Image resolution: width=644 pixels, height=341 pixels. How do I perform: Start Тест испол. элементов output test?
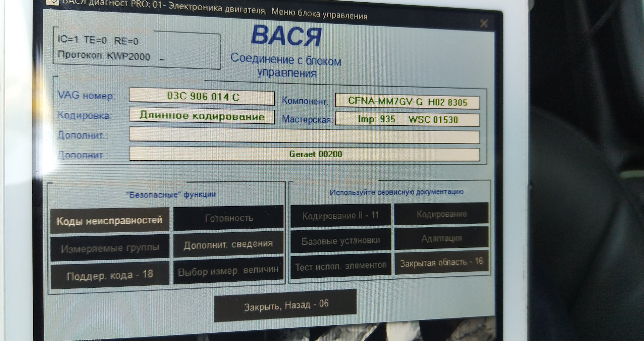[x=341, y=266]
